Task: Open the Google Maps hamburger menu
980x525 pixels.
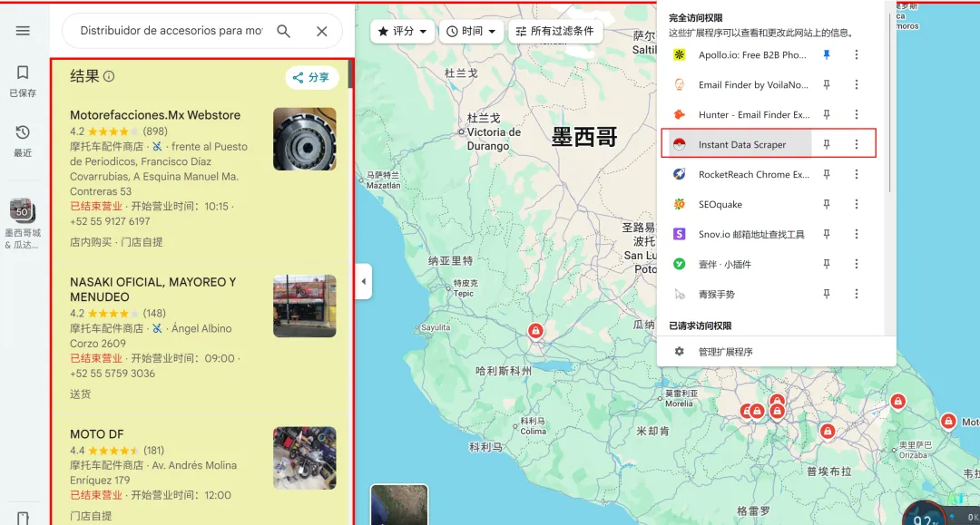Action: click(23, 31)
